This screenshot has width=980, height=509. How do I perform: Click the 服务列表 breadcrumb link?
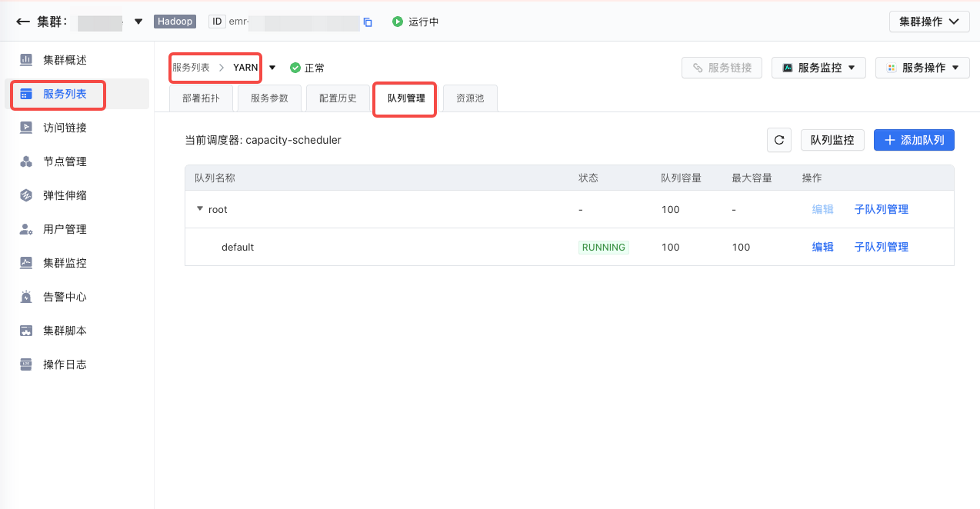pyautogui.click(x=191, y=68)
